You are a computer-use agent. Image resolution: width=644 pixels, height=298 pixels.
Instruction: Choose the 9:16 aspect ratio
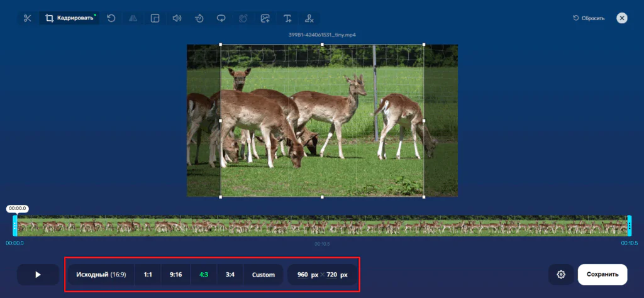(175, 275)
